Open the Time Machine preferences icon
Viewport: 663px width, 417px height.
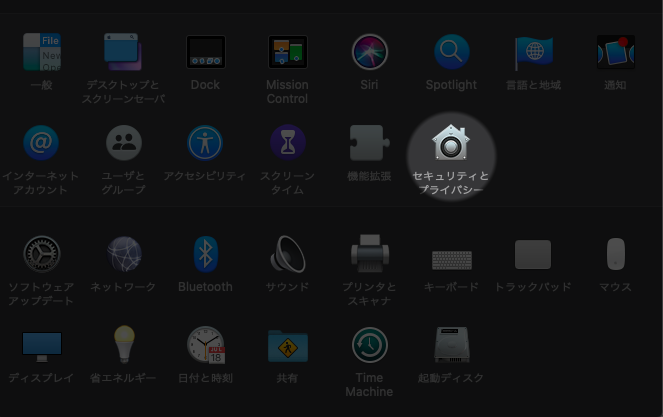[370, 345]
